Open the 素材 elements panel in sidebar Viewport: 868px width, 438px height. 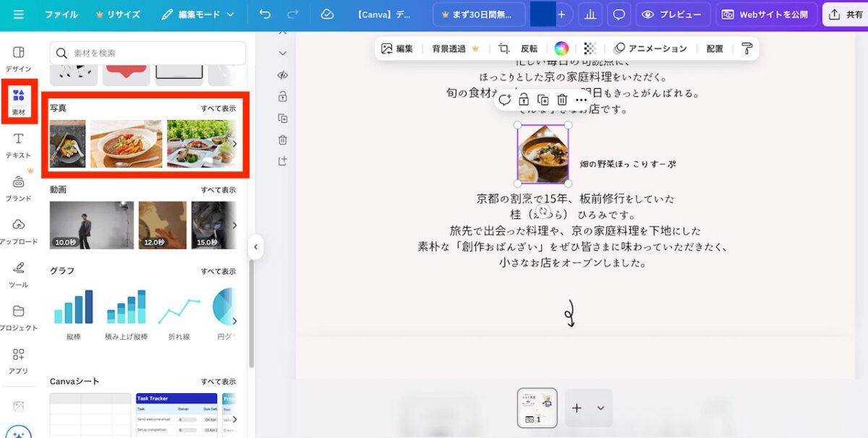(19, 101)
